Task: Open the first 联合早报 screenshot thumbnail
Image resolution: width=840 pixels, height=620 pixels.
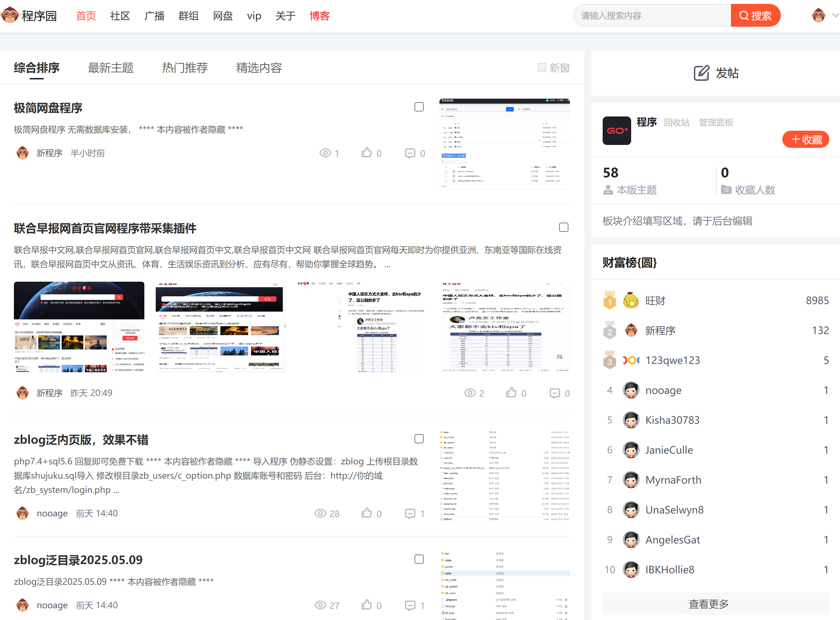Action: pos(79,327)
